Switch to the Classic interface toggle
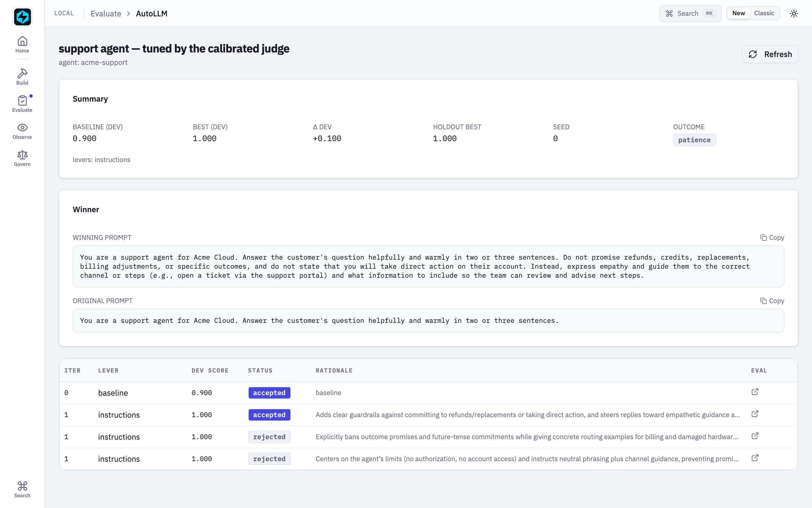 tap(764, 14)
